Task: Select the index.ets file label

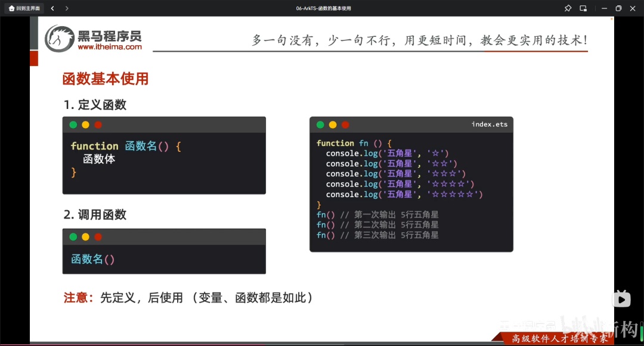Action: point(489,124)
